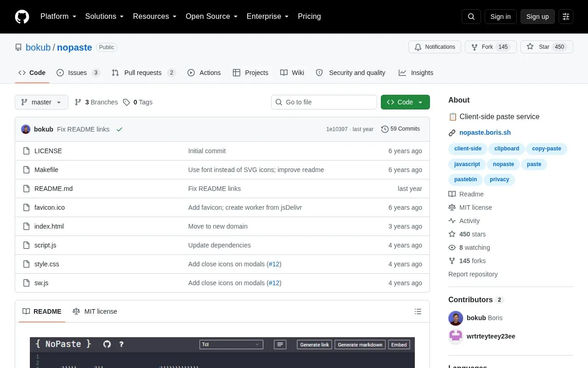Viewport: 588px width, 368px height.
Task: Open the search magnifier button
Action: click(471, 17)
